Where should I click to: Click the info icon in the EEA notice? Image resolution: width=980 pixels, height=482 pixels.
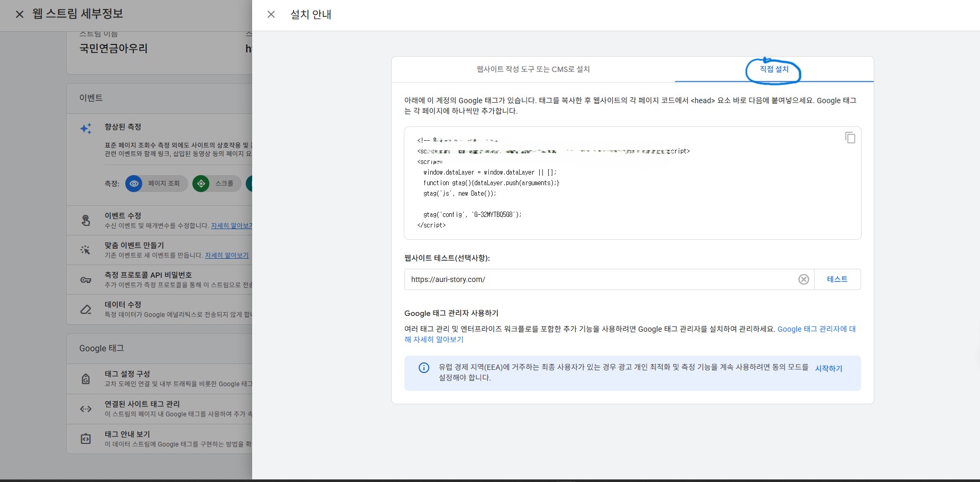[423, 368]
